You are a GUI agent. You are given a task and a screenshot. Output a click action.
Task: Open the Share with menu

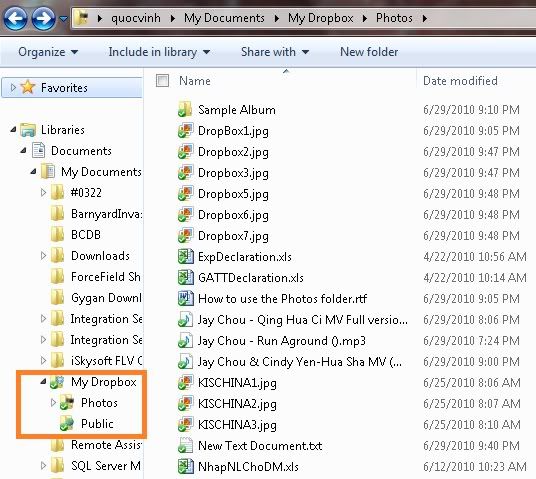275,52
